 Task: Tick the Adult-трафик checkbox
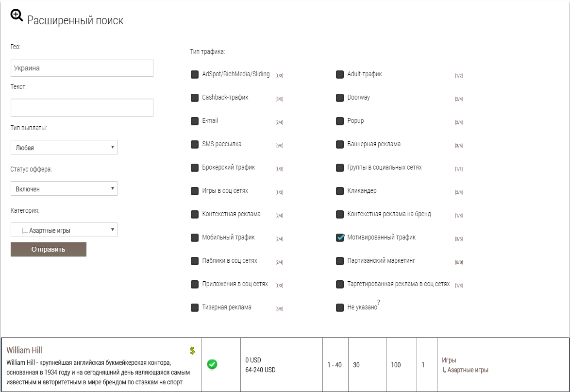point(340,74)
